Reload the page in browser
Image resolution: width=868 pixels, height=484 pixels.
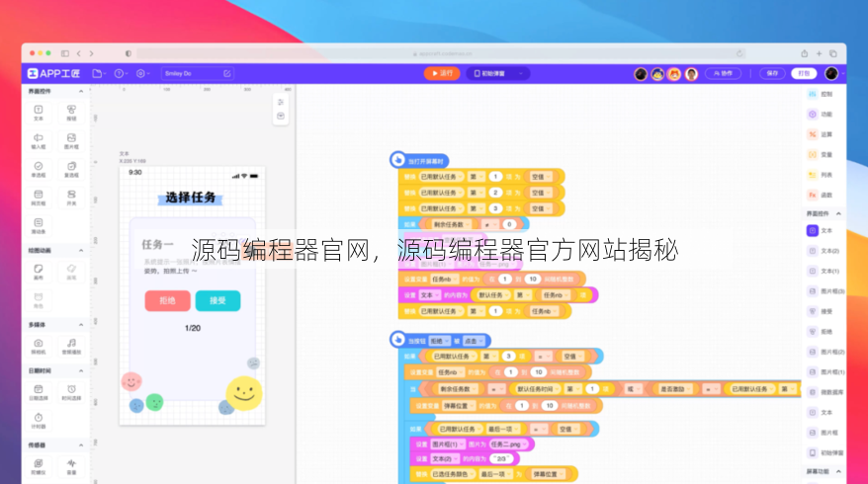point(739,53)
